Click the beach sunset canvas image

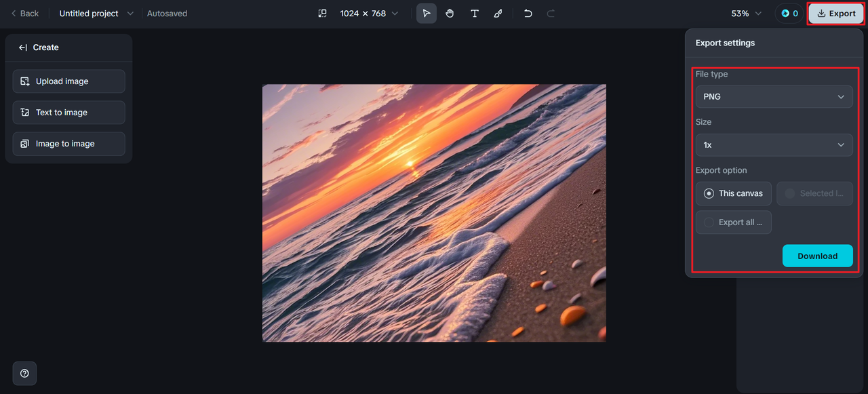pos(434,213)
